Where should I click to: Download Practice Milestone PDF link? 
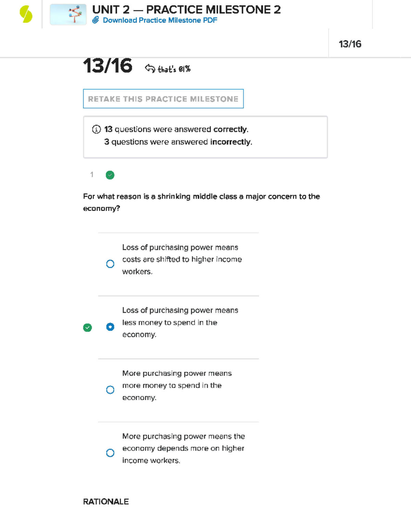tap(160, 20)
